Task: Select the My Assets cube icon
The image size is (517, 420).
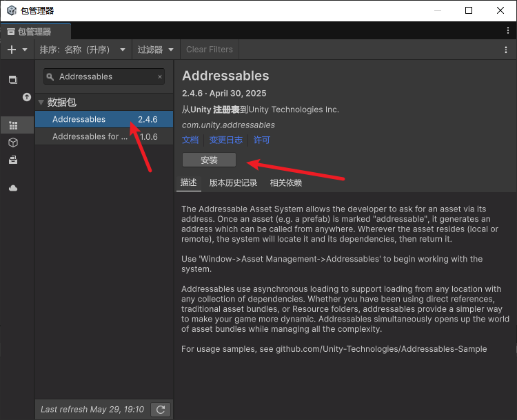Action: [x=13, y=143]
